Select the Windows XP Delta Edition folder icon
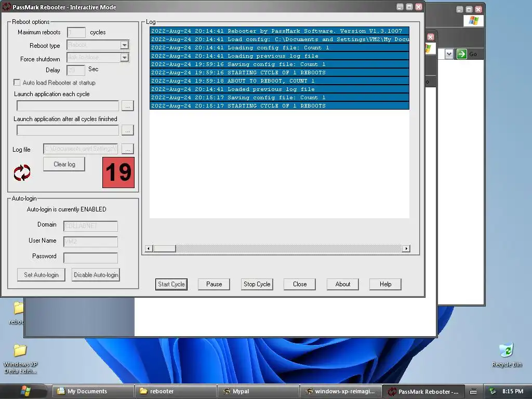The image size is (532, 399). click(x=20, y=358)
